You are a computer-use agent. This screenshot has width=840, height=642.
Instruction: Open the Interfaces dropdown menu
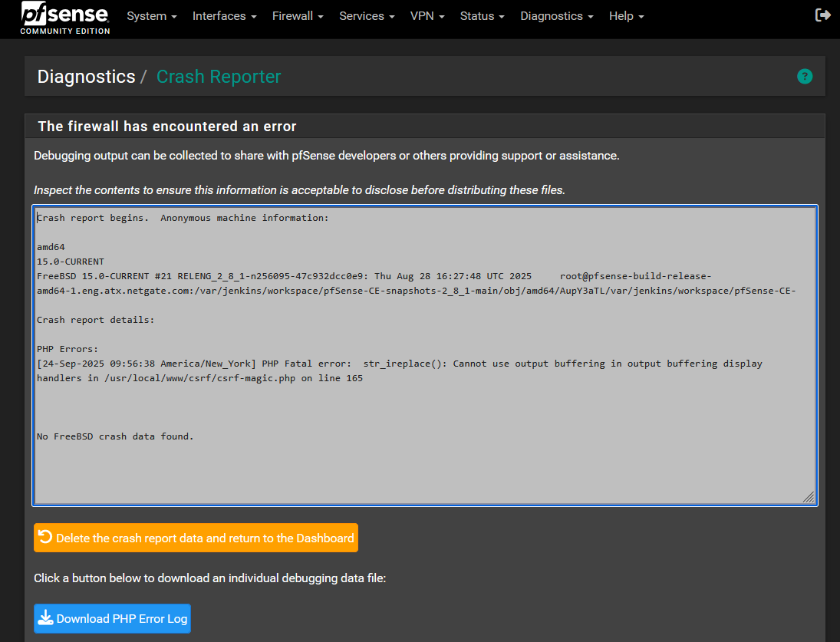(x=224, y=16)
